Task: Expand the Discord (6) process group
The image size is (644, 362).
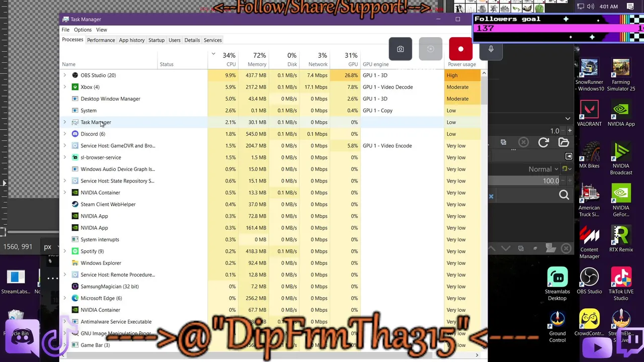Action: point(64,134)
